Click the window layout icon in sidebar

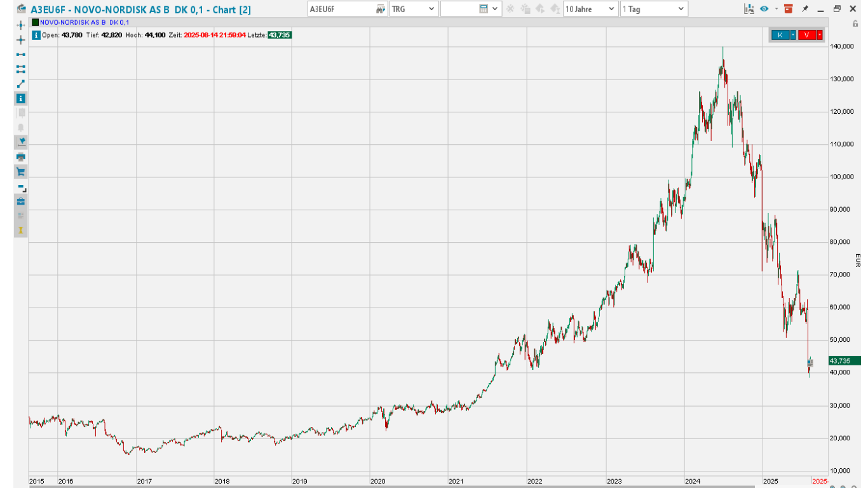click(21, 187)
